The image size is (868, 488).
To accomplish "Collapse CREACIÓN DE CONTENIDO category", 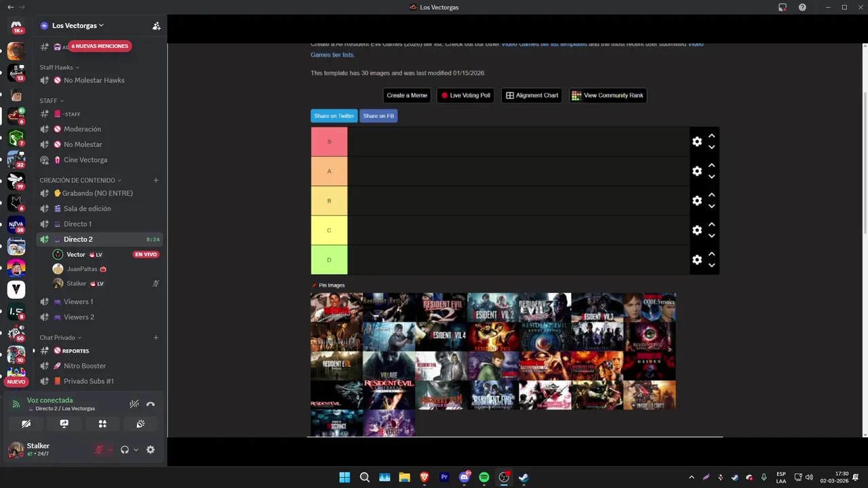I will (x=80, y=180).
